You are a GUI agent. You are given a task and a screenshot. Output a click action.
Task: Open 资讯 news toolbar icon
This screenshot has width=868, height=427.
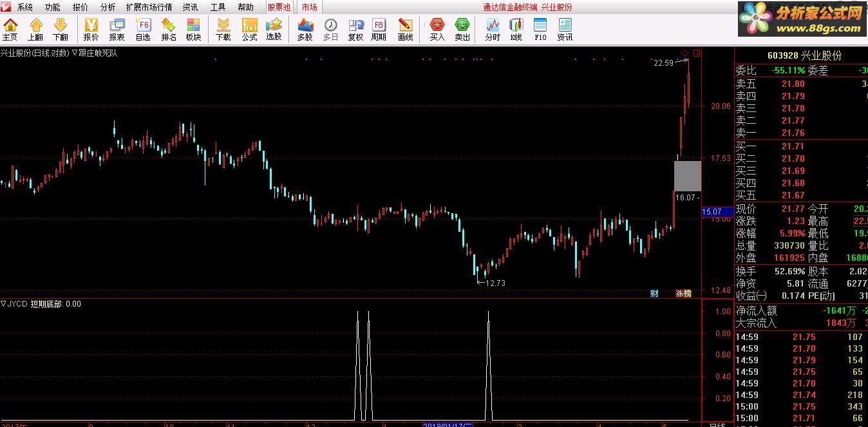565,30
